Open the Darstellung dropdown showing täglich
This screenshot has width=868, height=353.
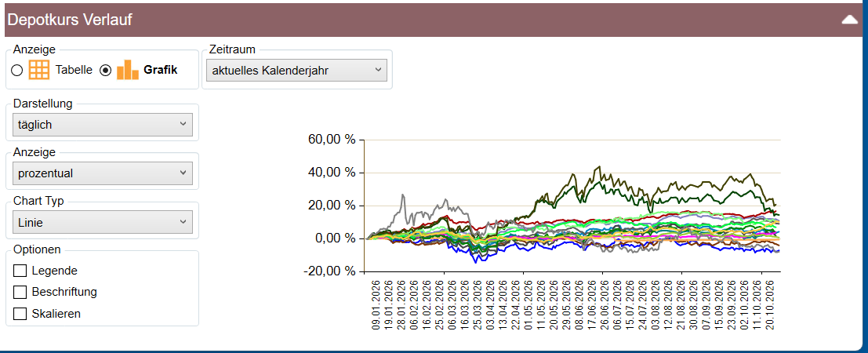point(103,125)
